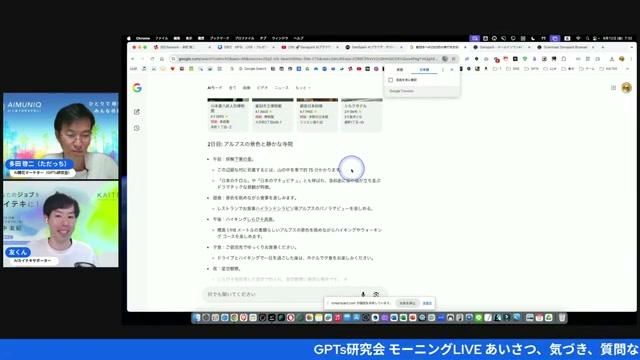This screenshot has width=640, height=360.
Task: Click the browser back arrow
Action: tap(133, 59)
